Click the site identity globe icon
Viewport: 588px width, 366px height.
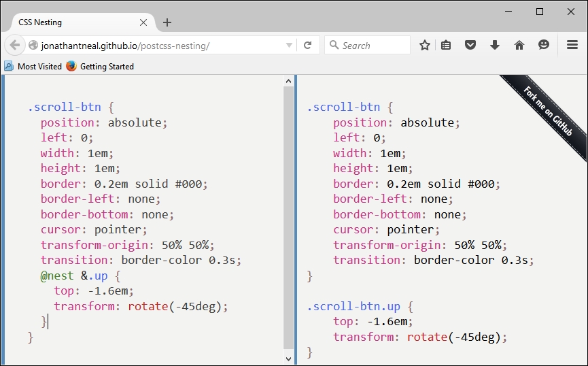tap(33, 46)
